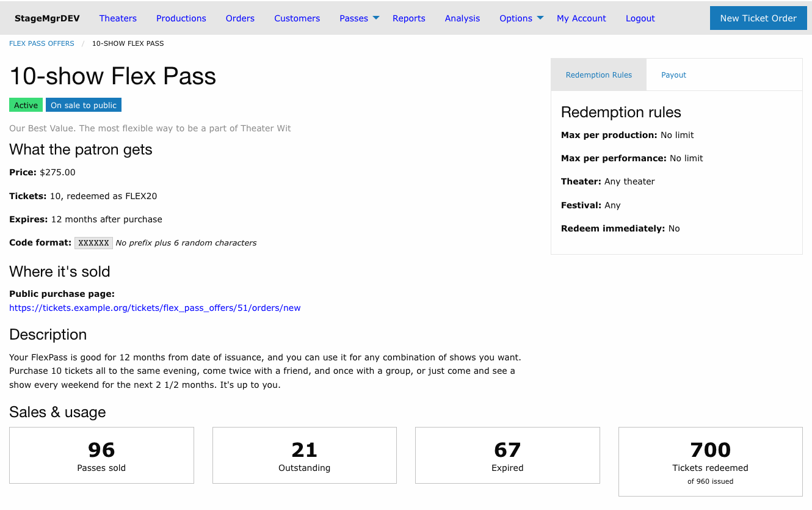812x510 pixels.
Task: Click the Max per production rule
Action: click(628, 135)
